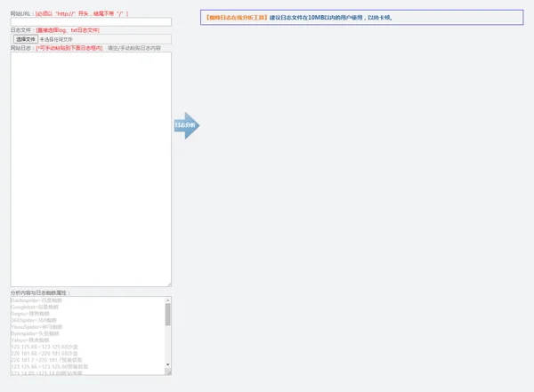Click the 日志分析 arrow button
This screenshot has width=534, height=392.
pos(185,125)
